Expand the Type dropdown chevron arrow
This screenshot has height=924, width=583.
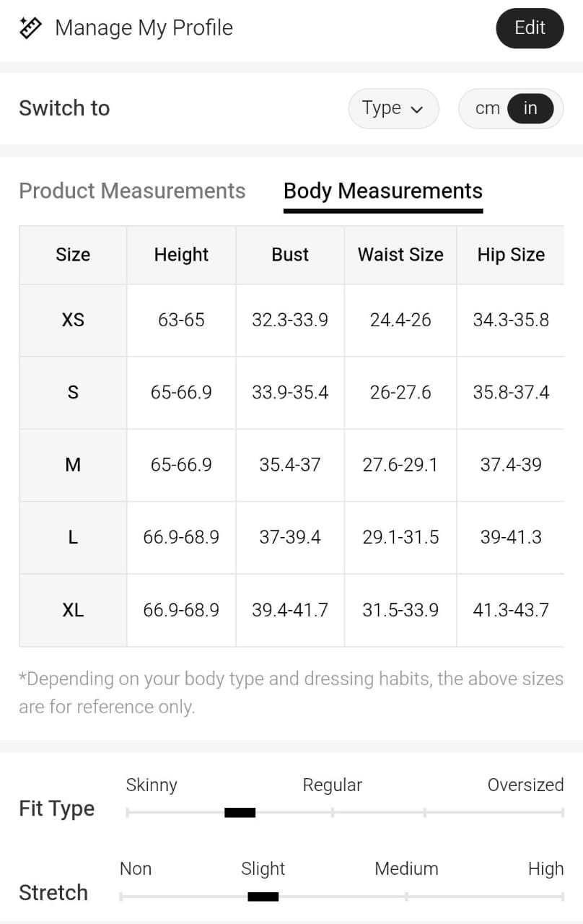(416, 110)
